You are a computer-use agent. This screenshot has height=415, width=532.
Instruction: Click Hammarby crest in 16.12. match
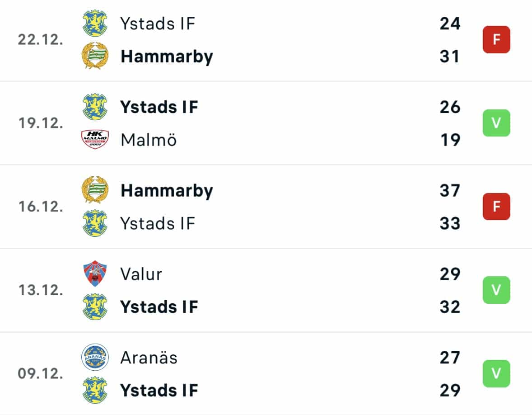(x=95, y=189)
